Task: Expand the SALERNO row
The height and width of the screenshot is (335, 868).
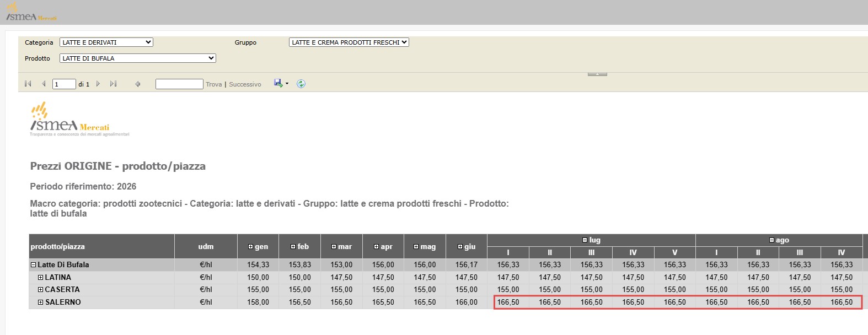Action: click(x=40, y=302)
